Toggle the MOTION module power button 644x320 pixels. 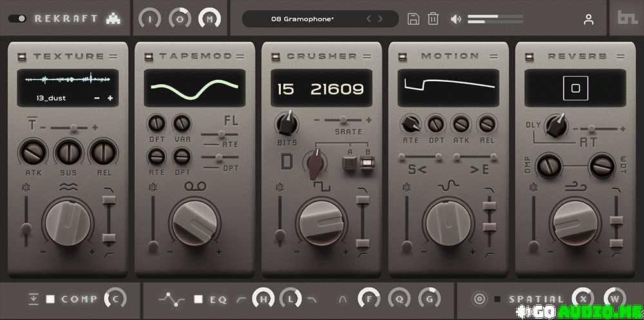tap(402, 57)
